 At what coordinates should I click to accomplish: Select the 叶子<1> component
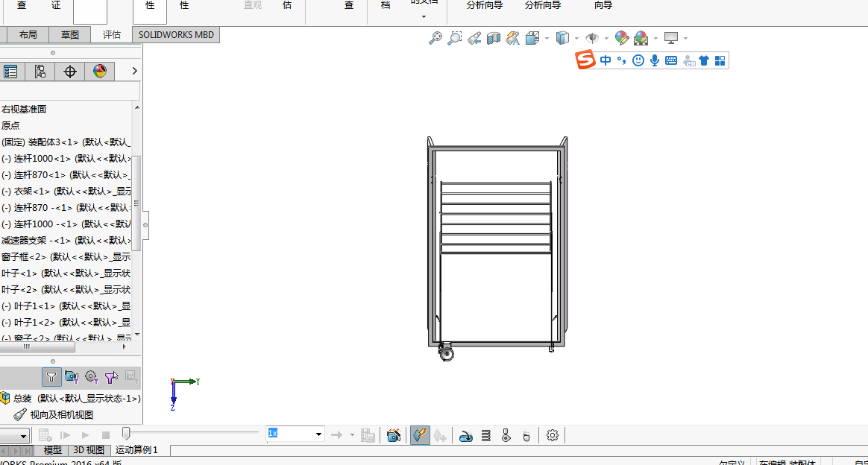click(66, 273)
